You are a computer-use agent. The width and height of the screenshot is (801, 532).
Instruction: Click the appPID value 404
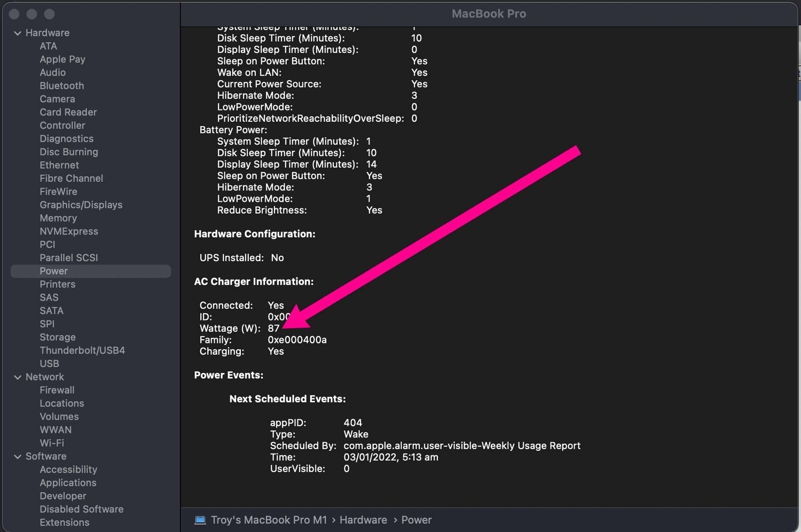click(x=352, y=423)
